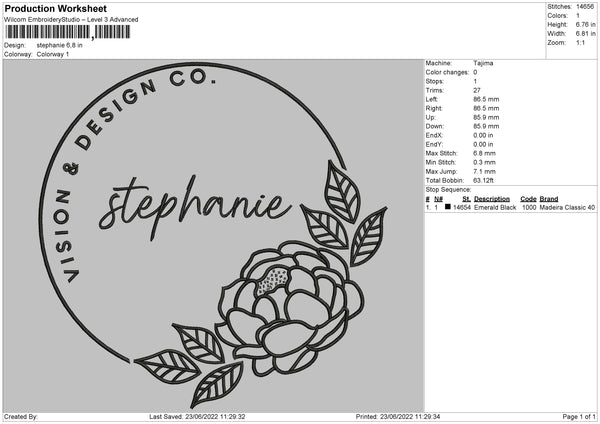The image size is (600, 424).
Task: Click the barcode under the software name
Action: click(x=68, y=32)
